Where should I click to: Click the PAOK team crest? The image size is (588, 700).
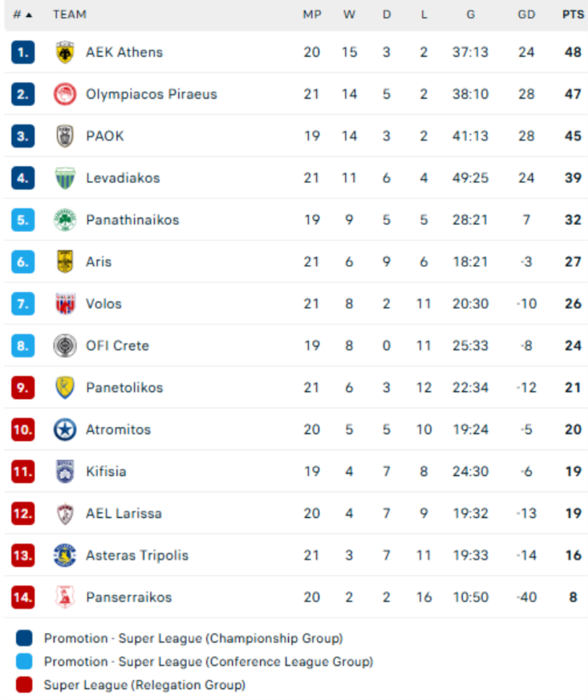coord(65,136)
